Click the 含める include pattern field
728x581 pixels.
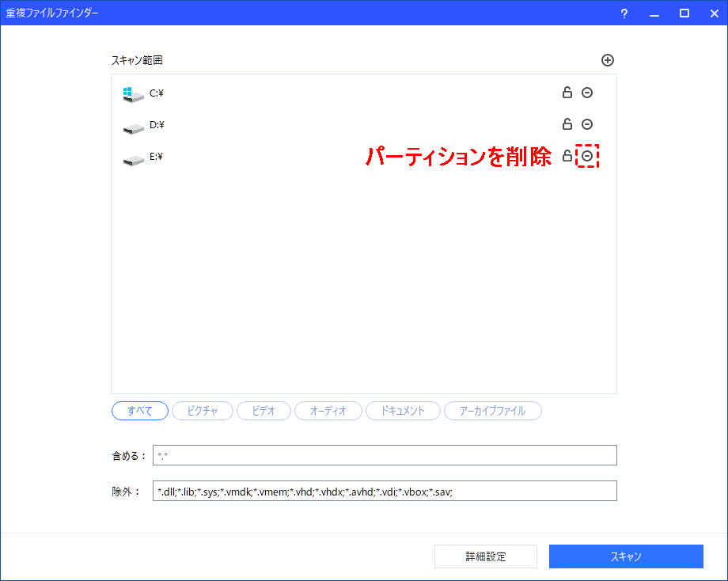click(385, 455)
